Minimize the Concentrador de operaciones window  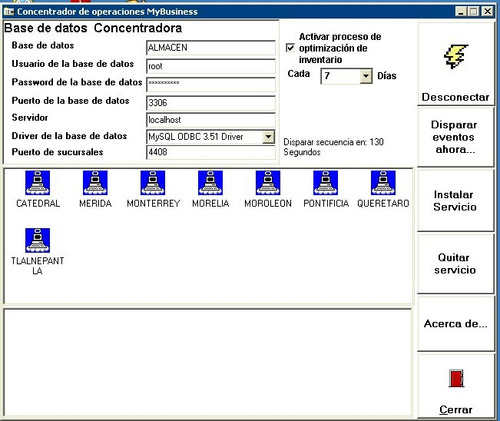coord(461,12)
